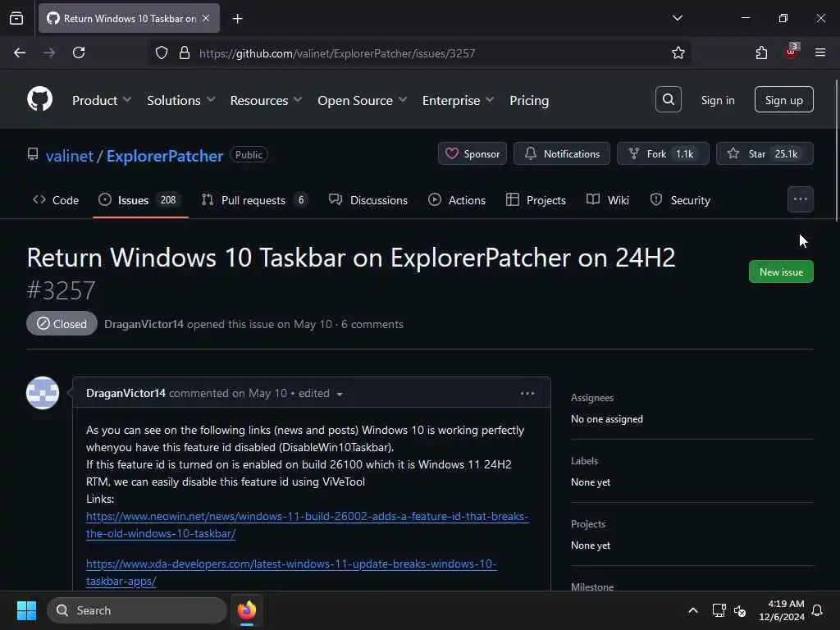
Task: Open the notification bell in the taskbar
Action: 817,610
